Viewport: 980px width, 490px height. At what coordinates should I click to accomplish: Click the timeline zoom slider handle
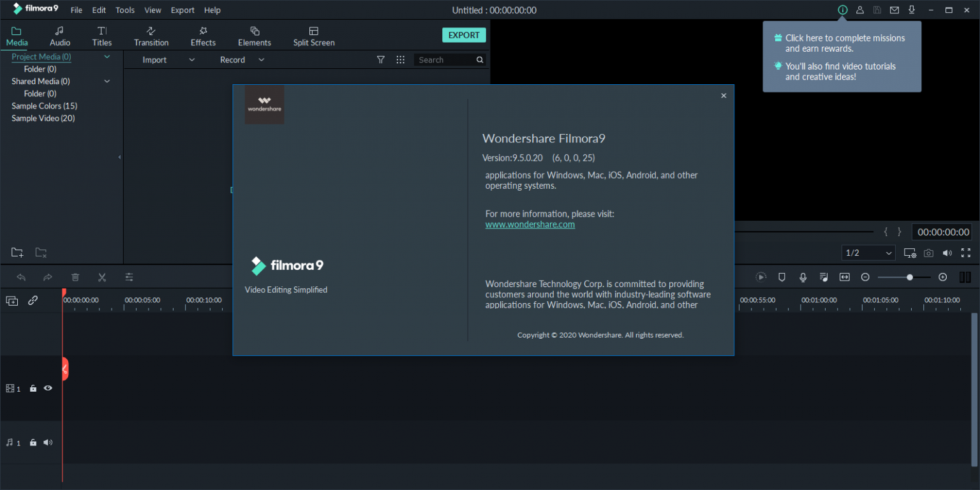pos(910,277)
